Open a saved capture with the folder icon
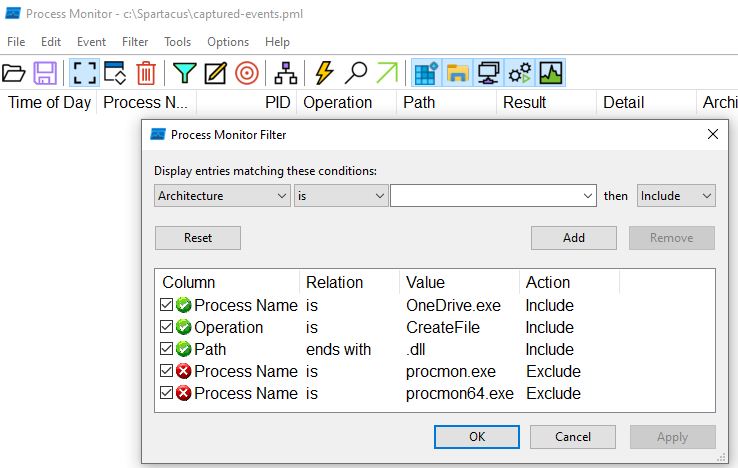 click(13, 73)
